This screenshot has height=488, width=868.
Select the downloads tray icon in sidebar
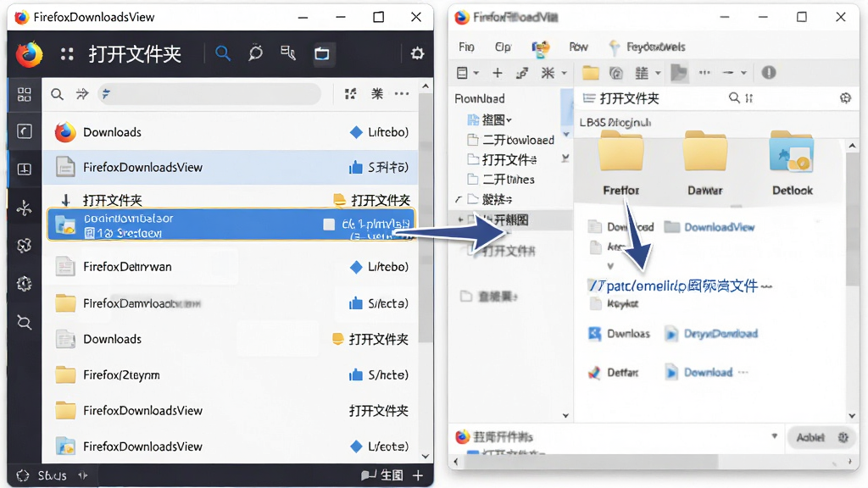pyautogui.click(x=25, y=169)
